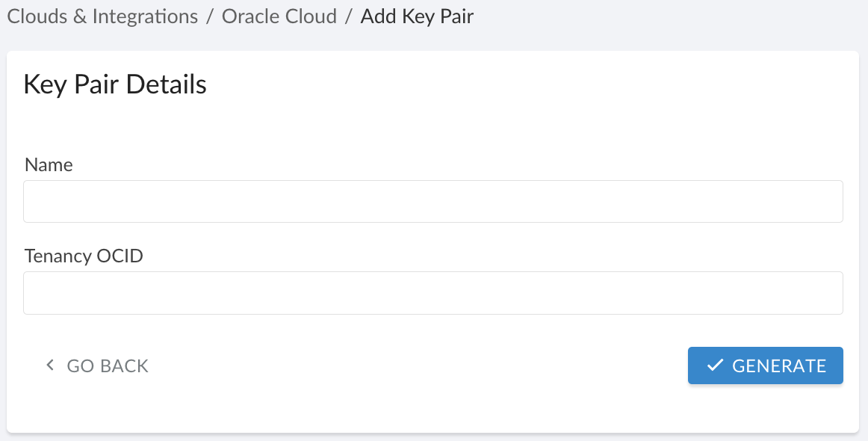Select the Add Key Pair breadcrumb entry

coord(417,16)
